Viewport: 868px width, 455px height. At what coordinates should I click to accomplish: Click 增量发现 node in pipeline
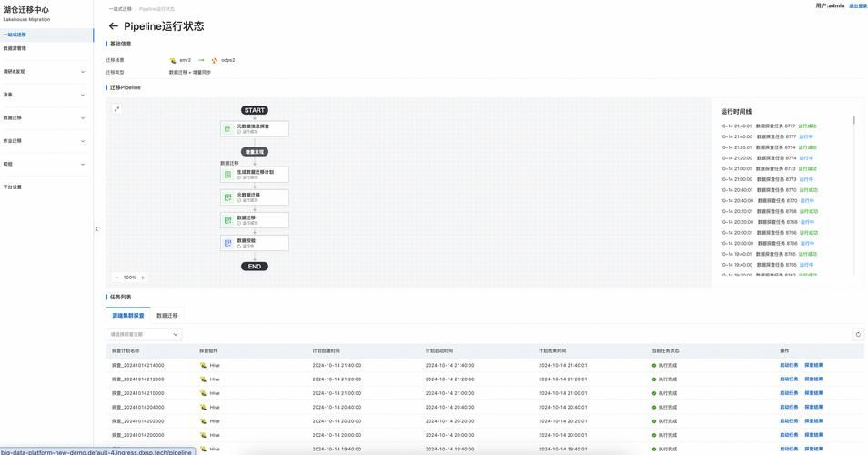click(x=255, y=152)
